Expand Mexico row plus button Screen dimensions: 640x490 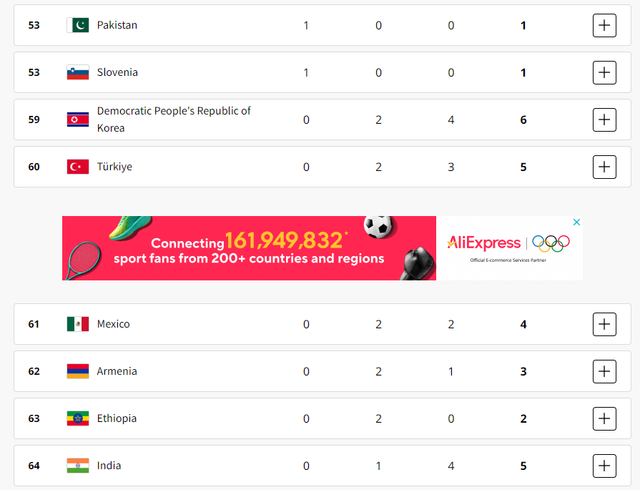click(604, 324)
